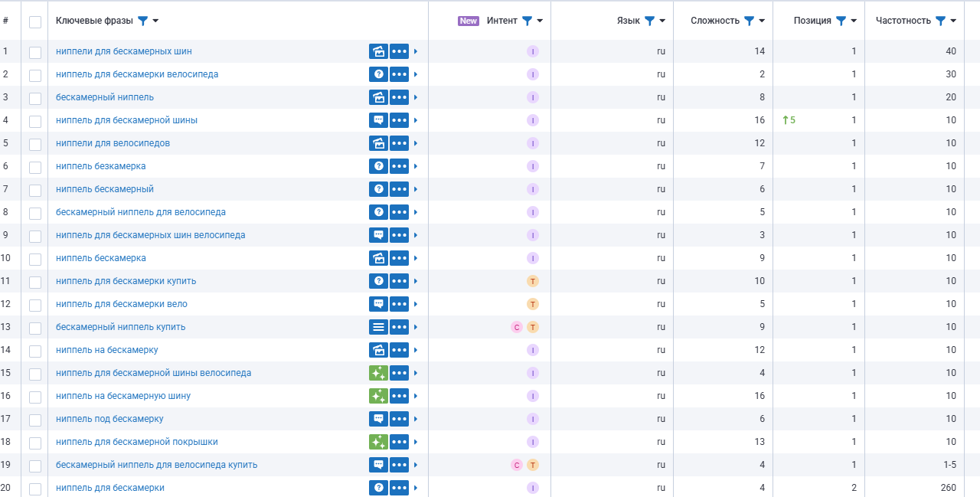Image resolution: width=980 pixels, height=497 pixels.
Task: Click T intent badge for ниппель для бескамерки купить
Action: click(x=533, y=281)
